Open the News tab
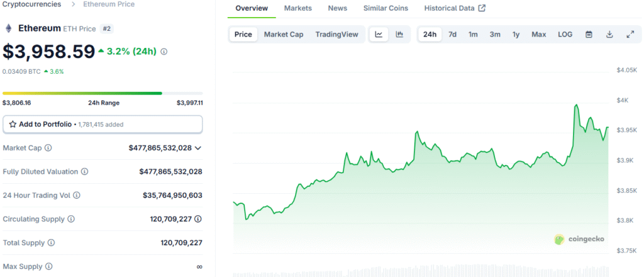This screenshot has height=277, width=644. 338,8
